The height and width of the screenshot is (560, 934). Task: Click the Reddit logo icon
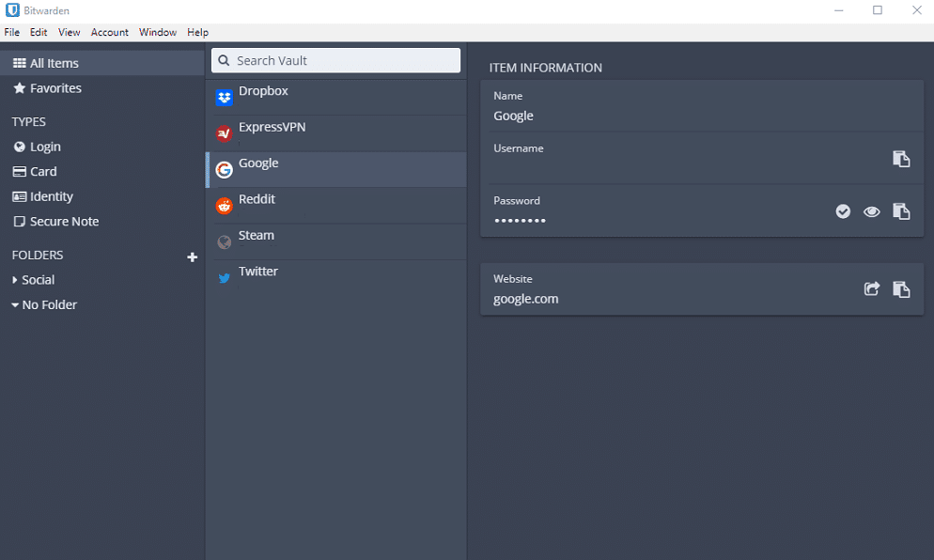tap(224, 206)
